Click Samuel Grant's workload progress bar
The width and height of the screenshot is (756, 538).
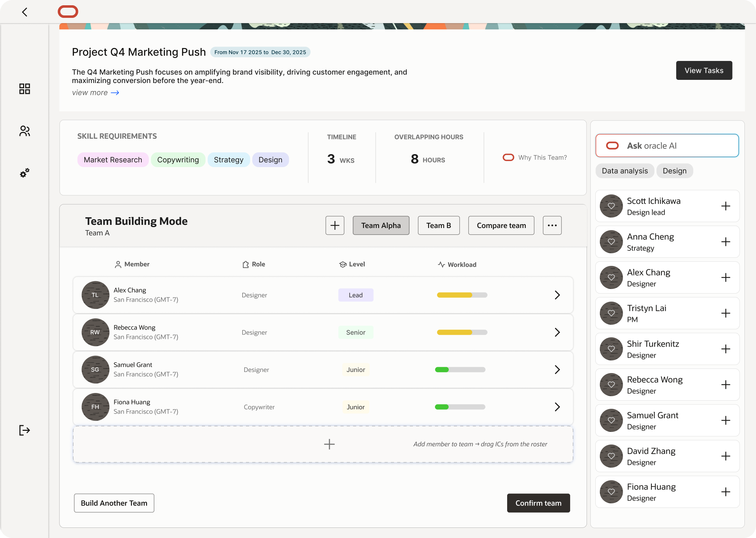click(x=460, y=370)
